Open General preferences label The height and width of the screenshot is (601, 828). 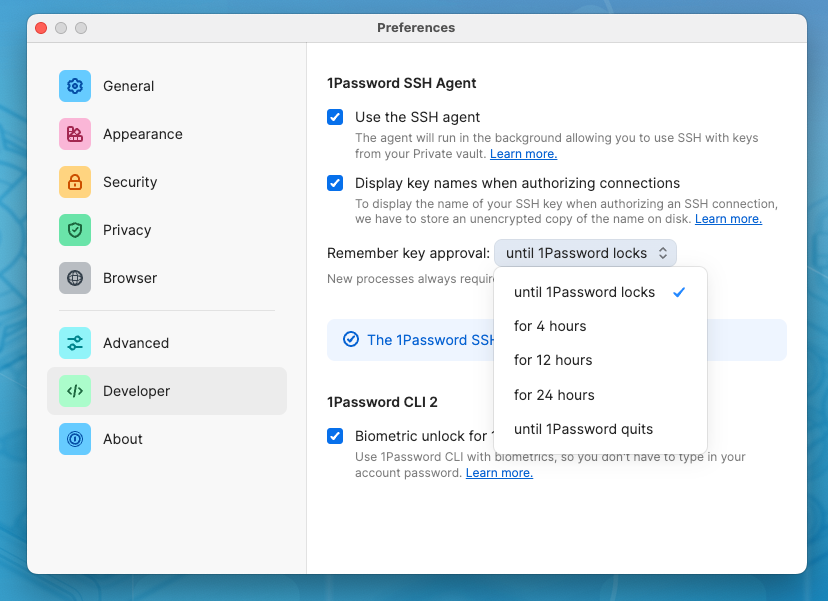(128, 86)
